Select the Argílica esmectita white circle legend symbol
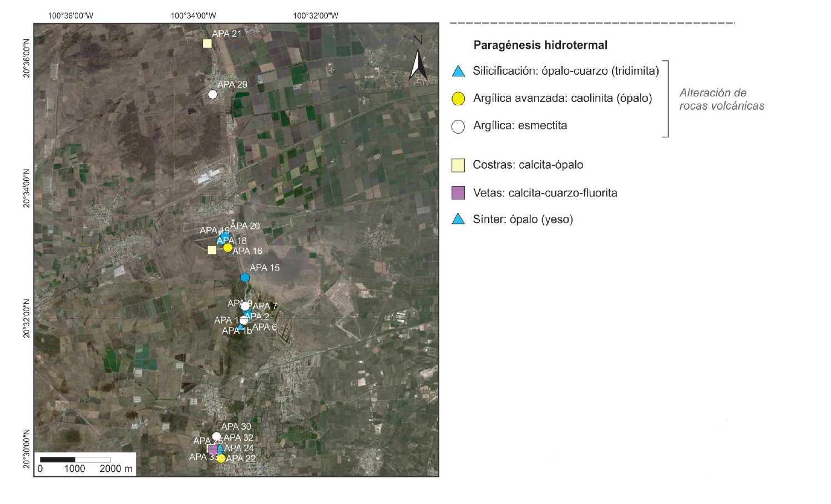The image size is (831, 504). click(x=458, y=126)
